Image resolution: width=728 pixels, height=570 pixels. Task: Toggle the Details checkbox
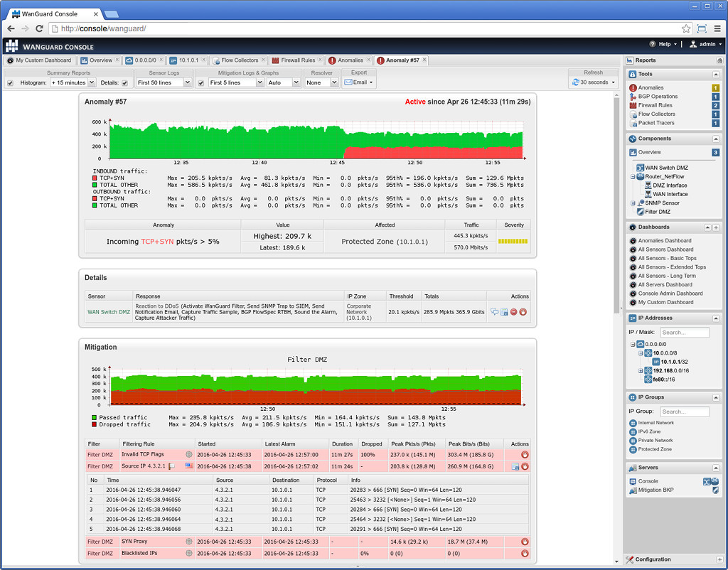coord(124,83)
